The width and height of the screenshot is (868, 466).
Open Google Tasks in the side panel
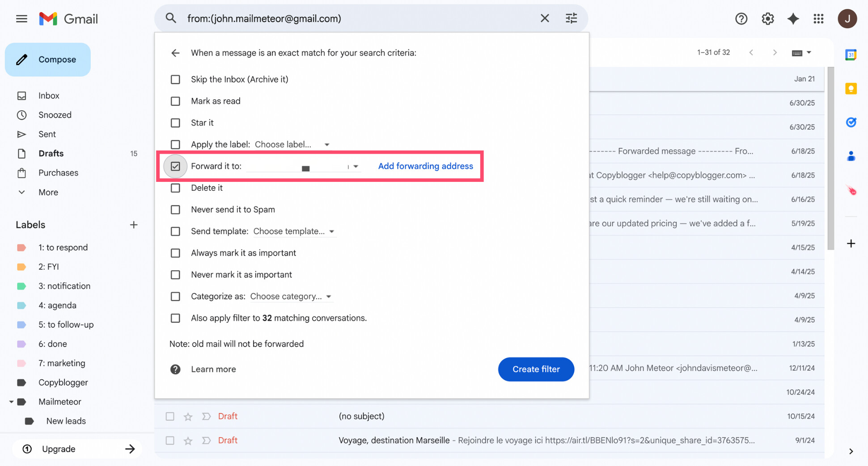[851, 122]
